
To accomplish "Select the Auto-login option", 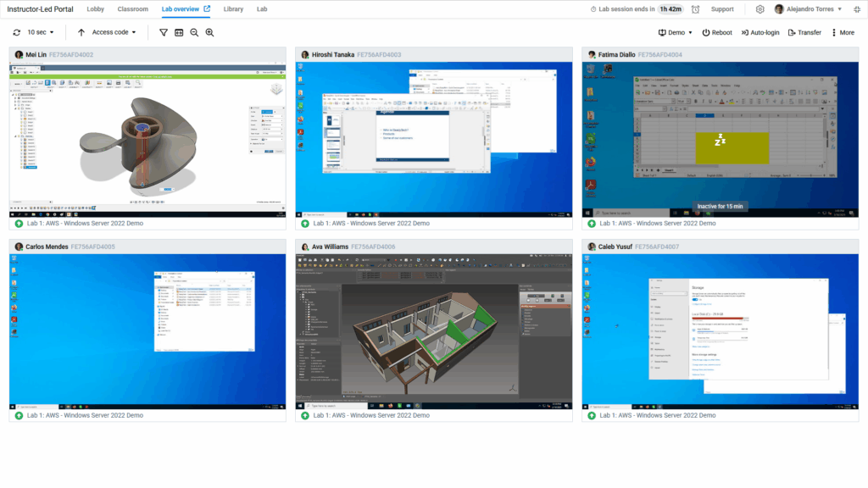I will [x=762, y=32].
